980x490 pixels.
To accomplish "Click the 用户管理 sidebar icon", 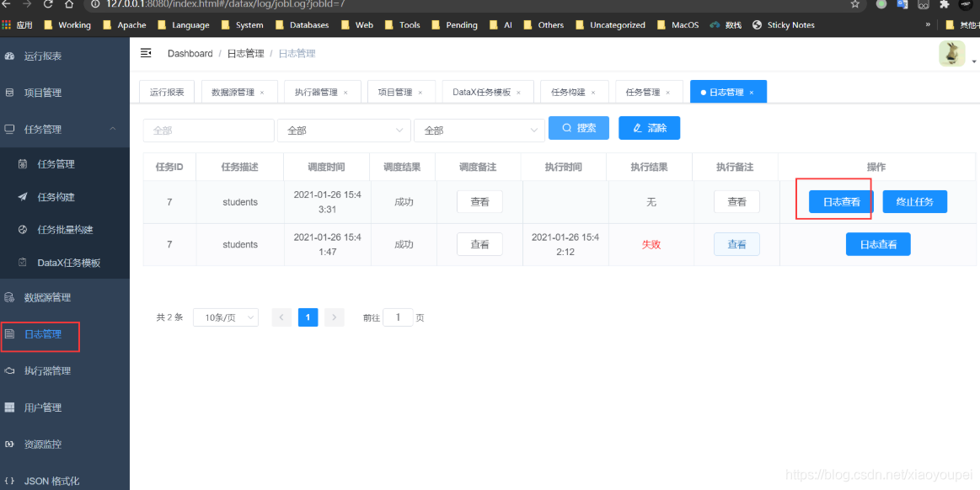I will (9, 407).
